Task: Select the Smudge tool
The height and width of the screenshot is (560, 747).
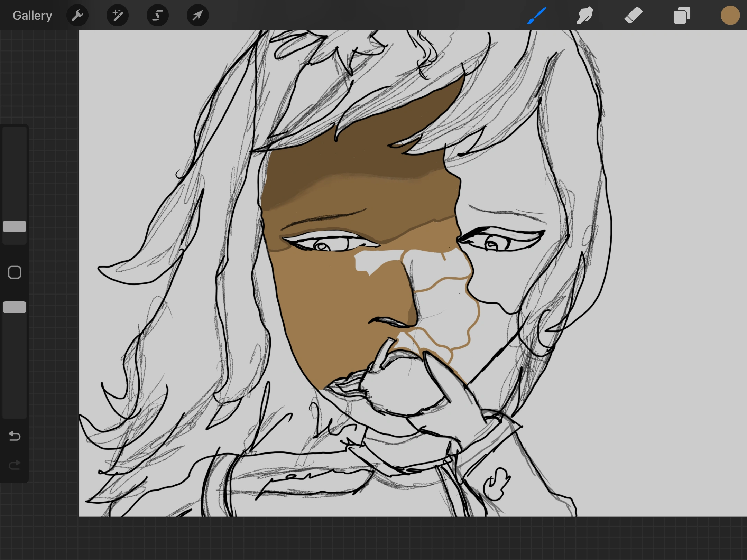Action: click(585, 16)
